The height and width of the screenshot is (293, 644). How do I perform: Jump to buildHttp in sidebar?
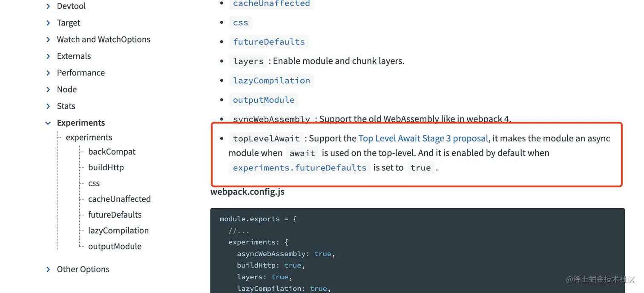106,167
